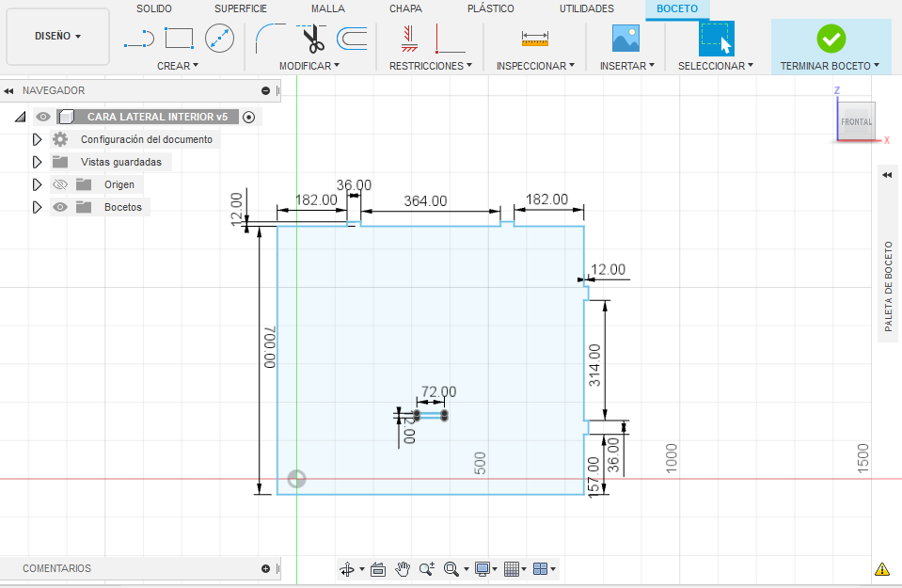
Task: Select the CARA LATERAL INTERIOR v5 item
Action: (158, 117)
